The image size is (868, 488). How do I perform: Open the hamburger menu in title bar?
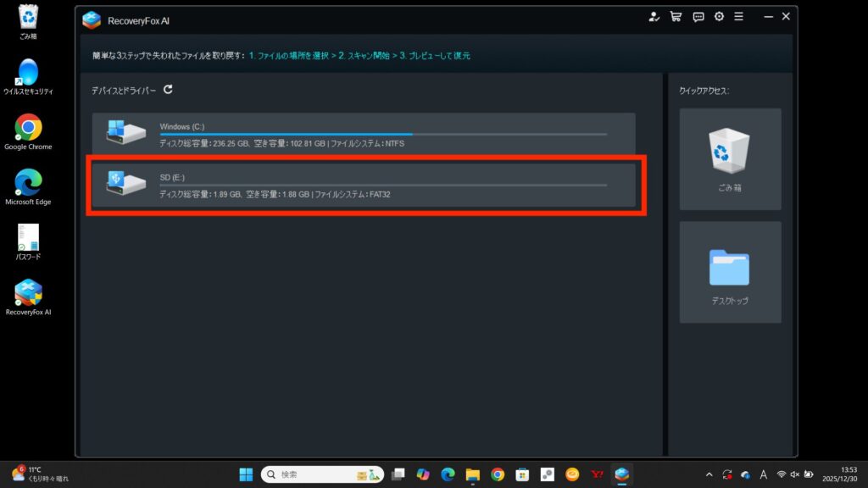click(x=739, y=16)
